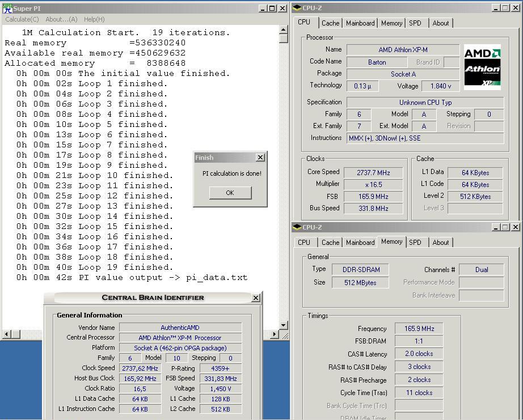Click the CAS# Latency value '2.0 clocks'
This screenshot has height=420, width=523.
[419, 354]
